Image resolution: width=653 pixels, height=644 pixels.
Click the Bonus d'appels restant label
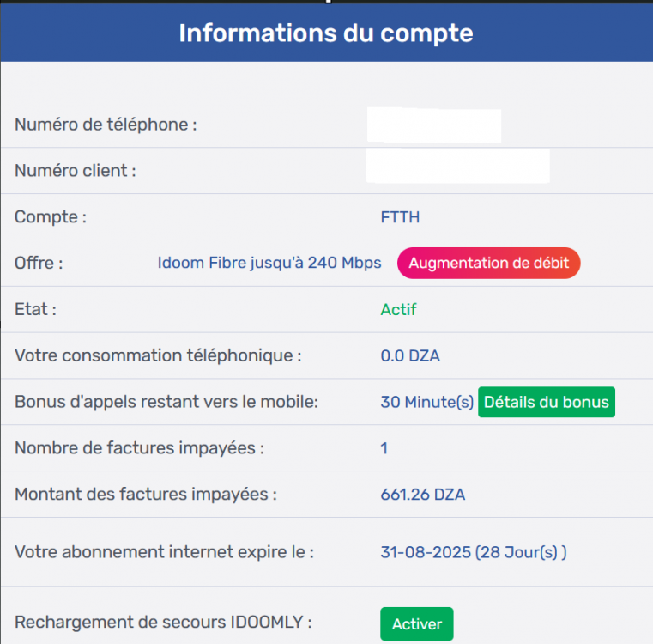166,402
